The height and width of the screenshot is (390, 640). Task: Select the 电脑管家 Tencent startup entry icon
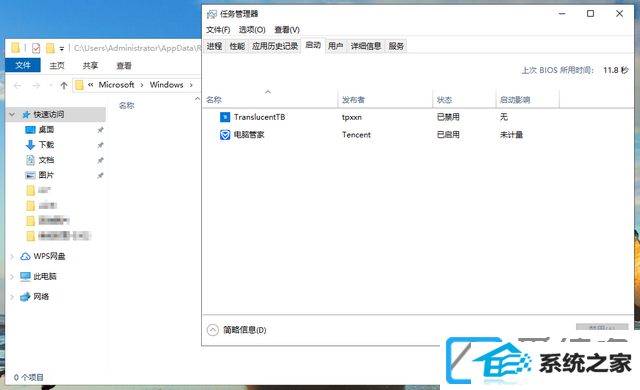coord(225,135)
